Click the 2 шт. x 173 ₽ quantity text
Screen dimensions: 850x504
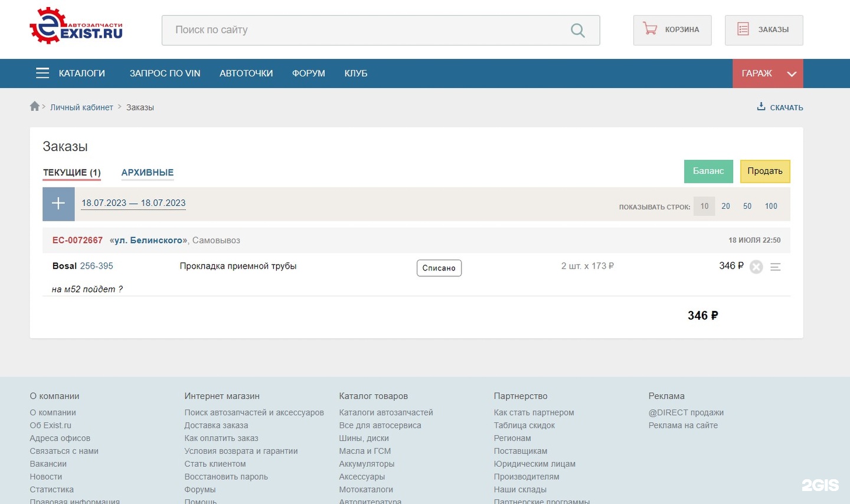pos(587,266)
